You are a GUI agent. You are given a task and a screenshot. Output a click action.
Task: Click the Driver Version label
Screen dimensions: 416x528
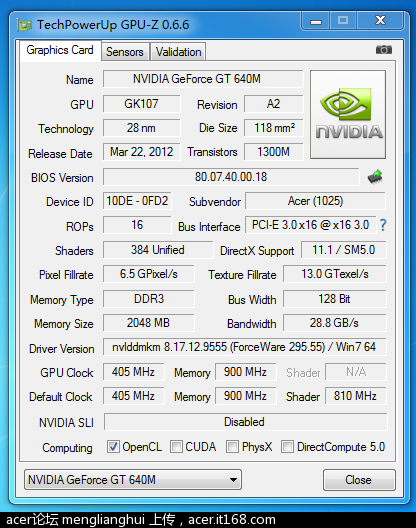click(62, 349)
